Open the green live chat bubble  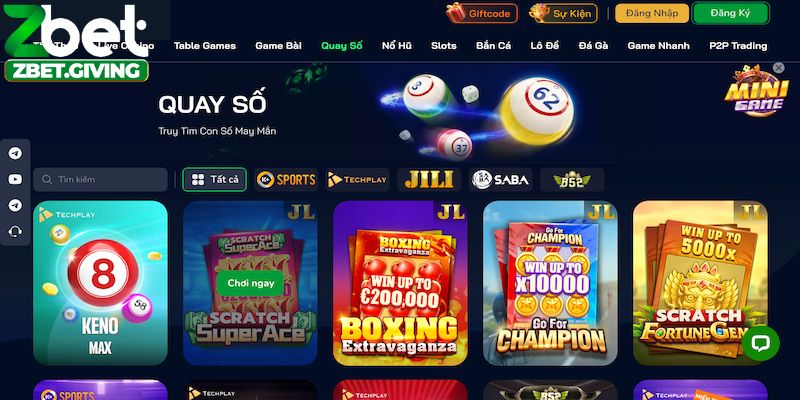click(x=760, y=343)
